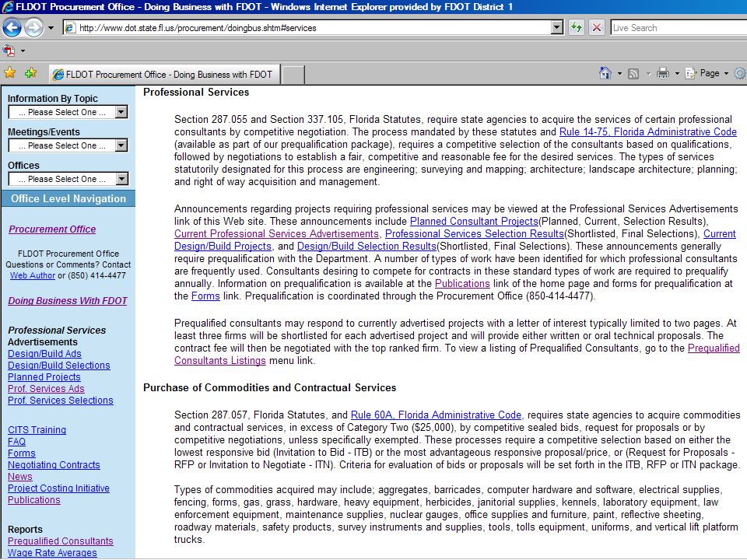Click the Web Author contact link
Screen dimensions: 747x560
click(x=33, y=275)
